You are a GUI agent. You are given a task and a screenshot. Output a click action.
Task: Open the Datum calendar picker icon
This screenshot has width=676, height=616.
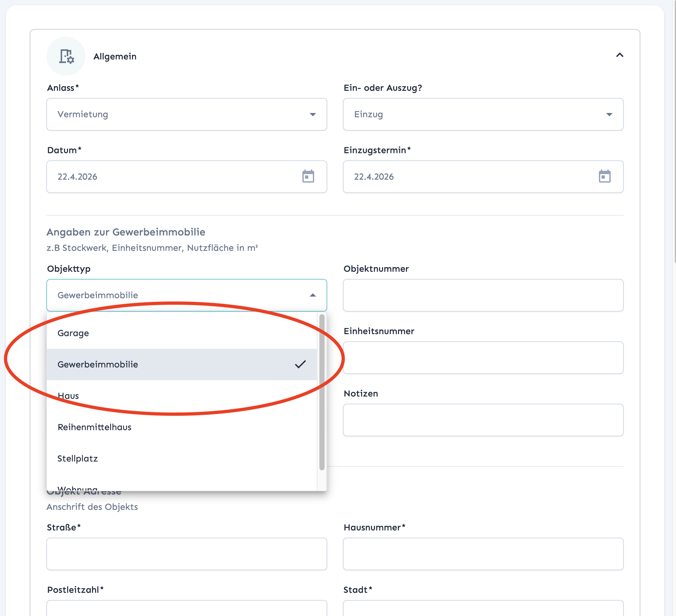pyautogui.click(x=308, y=176)
